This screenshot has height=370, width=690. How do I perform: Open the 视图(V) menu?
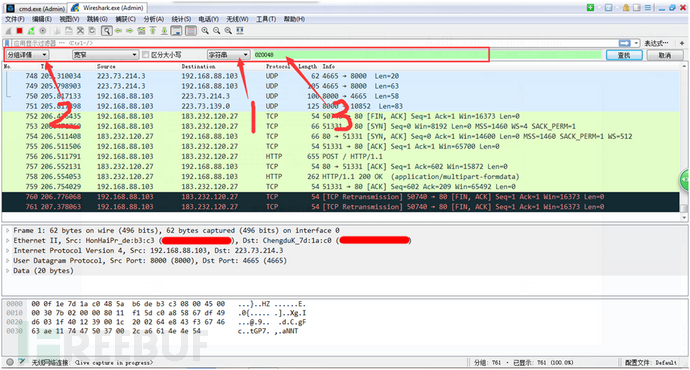(x=69, y=19)
